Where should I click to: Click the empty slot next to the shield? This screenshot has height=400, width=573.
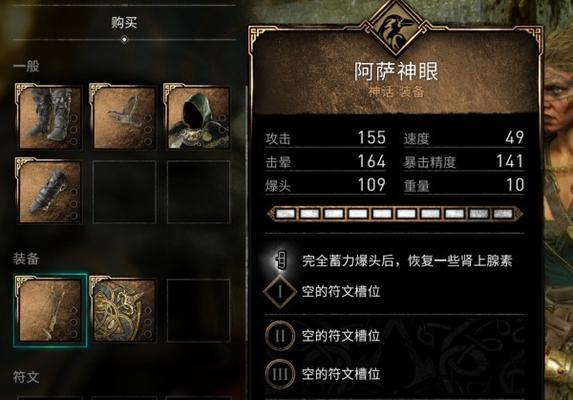click(x=198, y=310)
